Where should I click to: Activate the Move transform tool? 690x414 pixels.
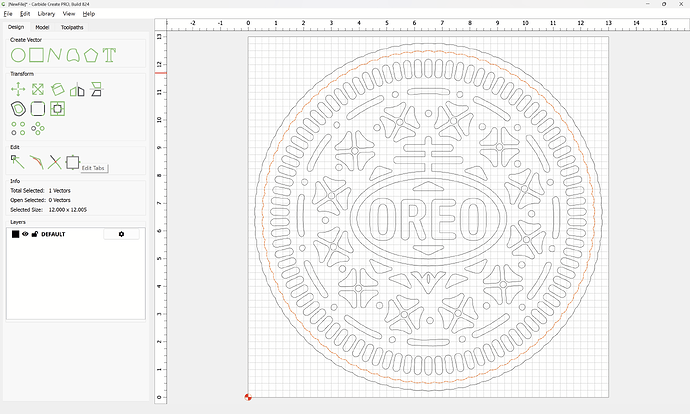tap(17, 89)
